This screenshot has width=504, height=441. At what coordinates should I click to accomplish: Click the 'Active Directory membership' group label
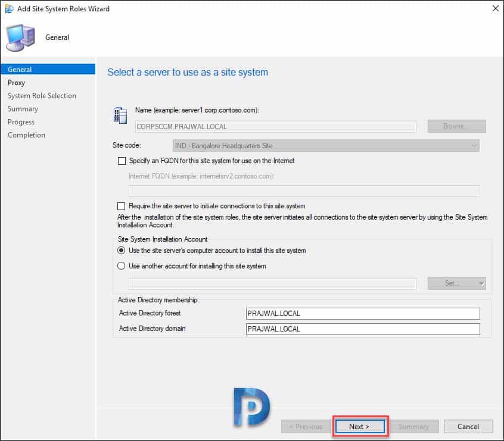(x=157, y=300)
